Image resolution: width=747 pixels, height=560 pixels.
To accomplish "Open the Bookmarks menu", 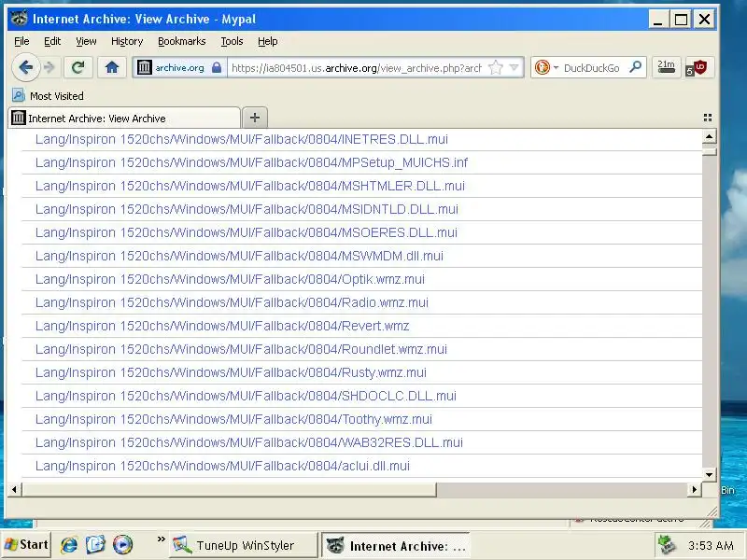I will point(181,41).
